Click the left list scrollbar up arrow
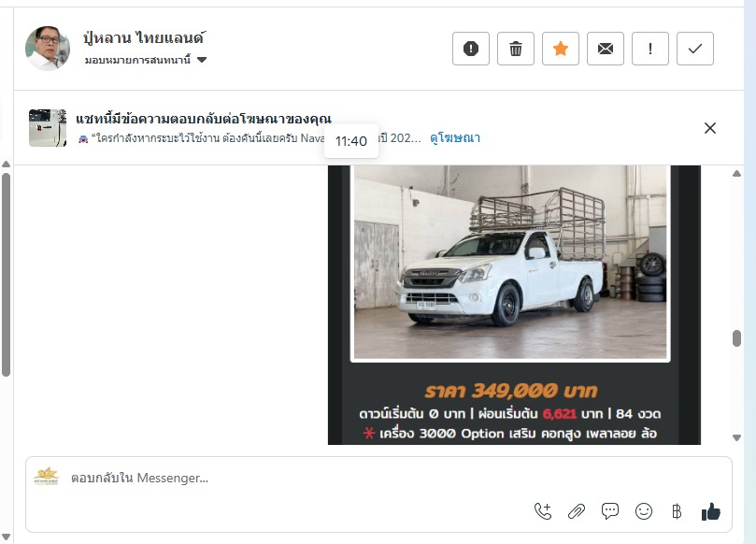This screenshot has width=756, height=544. pos(6,164)
